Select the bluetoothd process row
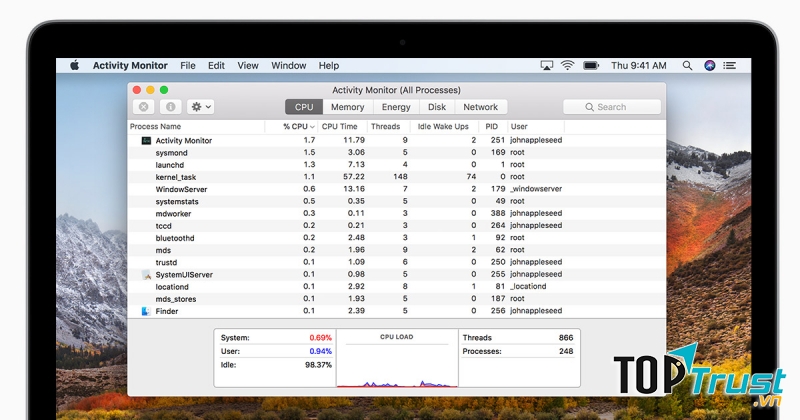Screen dimensions: 800x420 (396, 238)
